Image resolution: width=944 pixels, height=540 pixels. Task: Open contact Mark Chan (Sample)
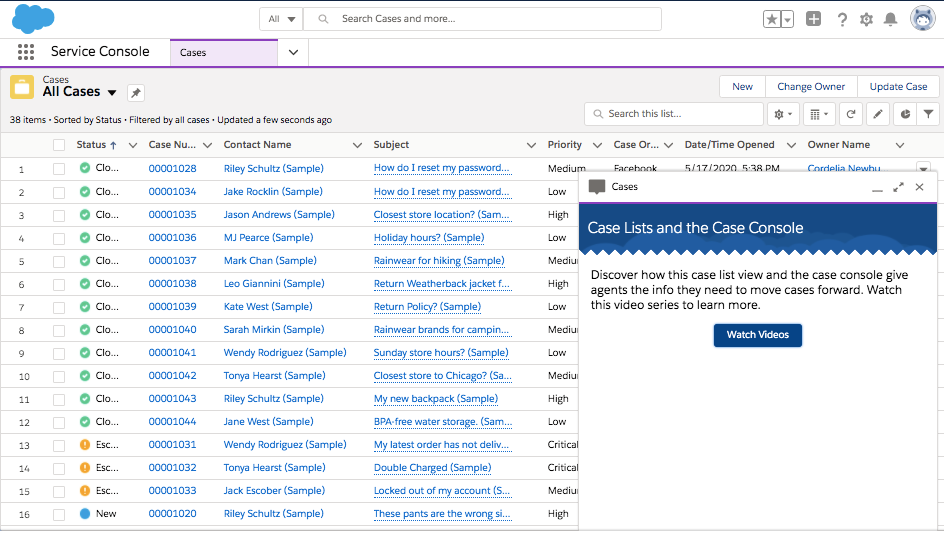(x=270, y=261)
